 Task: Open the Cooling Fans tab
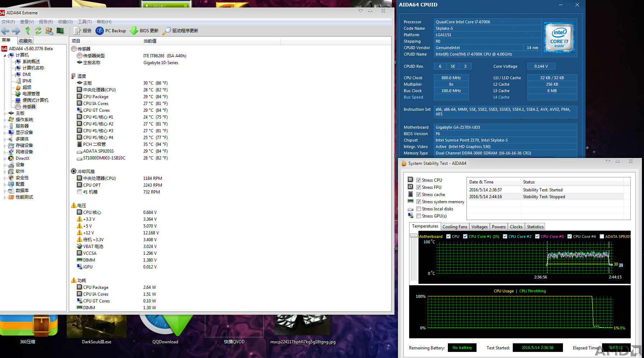455,227
